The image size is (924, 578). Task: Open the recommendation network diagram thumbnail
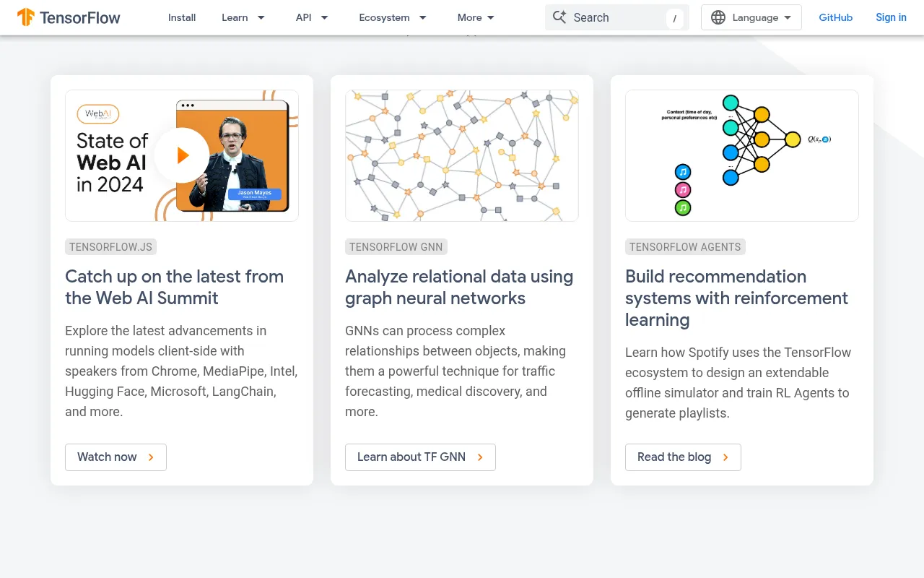742,155
